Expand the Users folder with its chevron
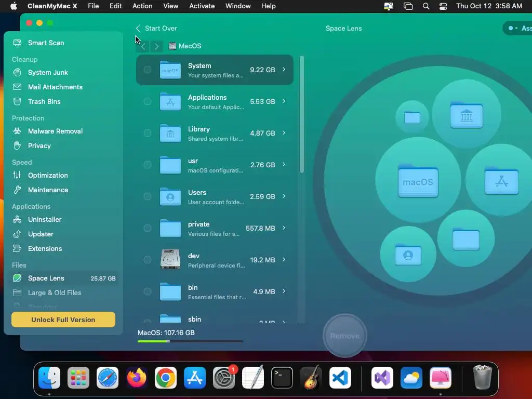 coord(284,196)
